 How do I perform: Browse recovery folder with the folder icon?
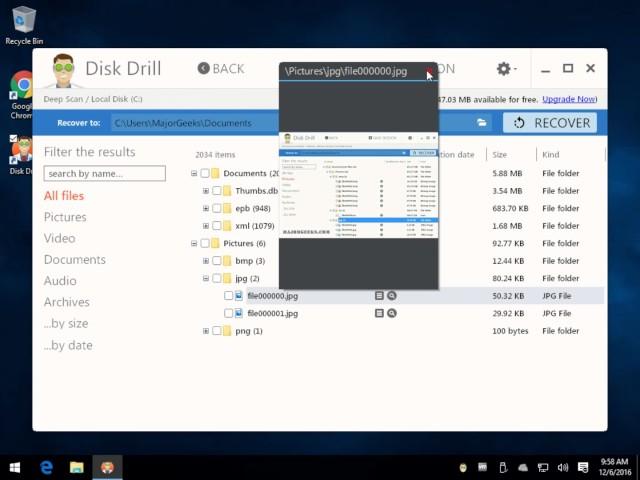click(482, 123)
